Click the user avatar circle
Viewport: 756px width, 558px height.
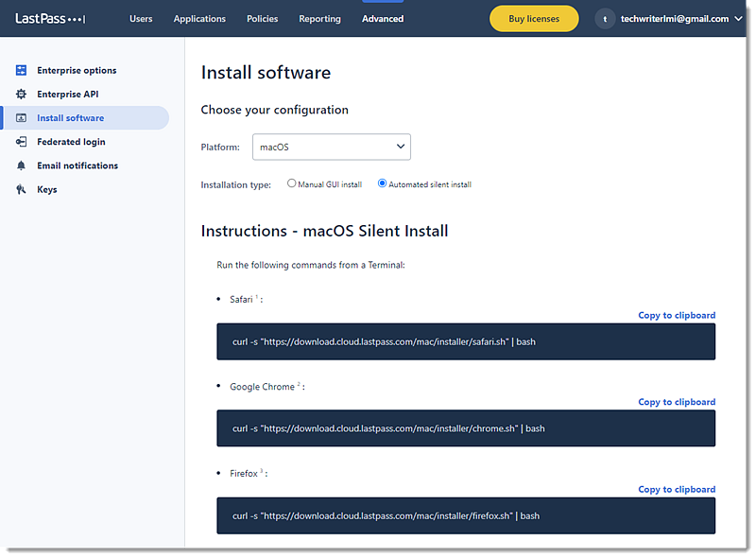click(606, 19)
